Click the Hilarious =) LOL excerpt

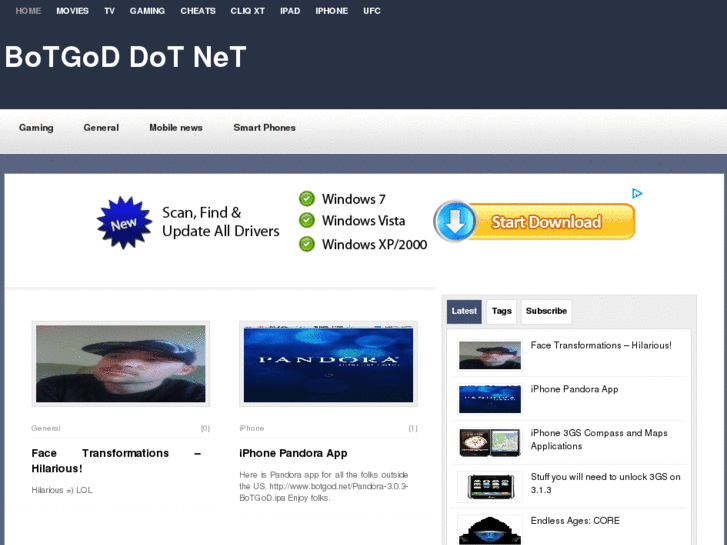(x=62, y=490)
